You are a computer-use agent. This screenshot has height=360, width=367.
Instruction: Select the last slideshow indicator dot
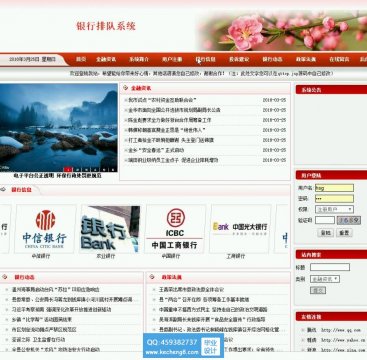113,169
